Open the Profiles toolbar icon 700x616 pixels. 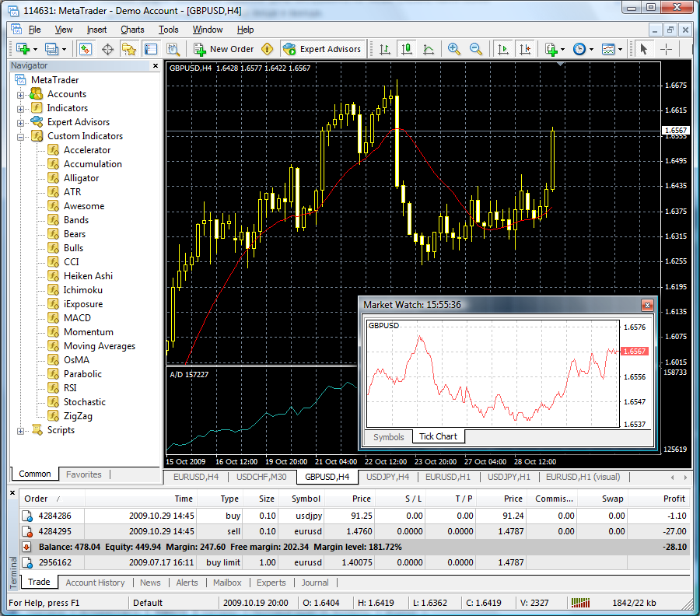[x=51, y=49]
